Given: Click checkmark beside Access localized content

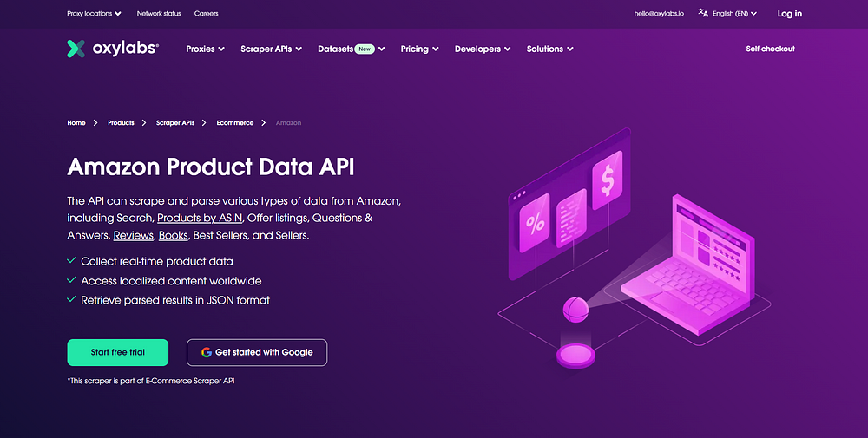Looking at the screenshot, I should tap(71, 280).
